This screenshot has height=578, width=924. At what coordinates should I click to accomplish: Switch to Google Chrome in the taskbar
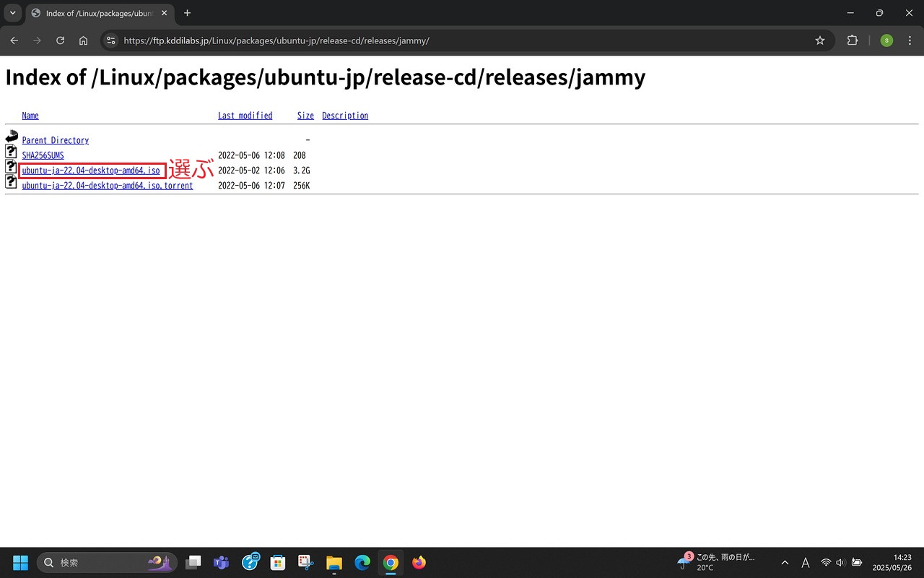pos(391,562)
